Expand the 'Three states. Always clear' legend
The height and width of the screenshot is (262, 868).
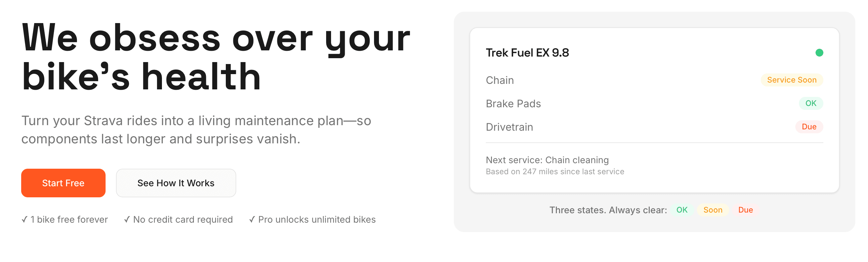click(x=608, y=210)
